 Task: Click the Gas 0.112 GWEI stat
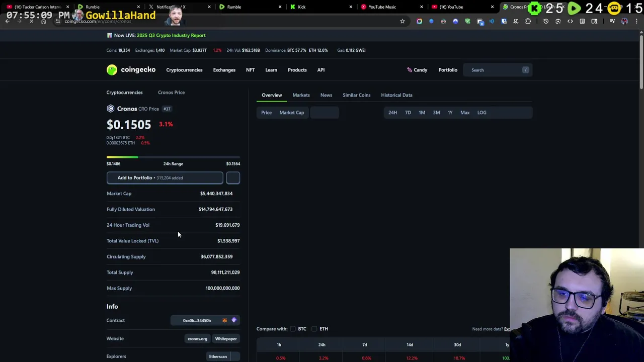351,50
